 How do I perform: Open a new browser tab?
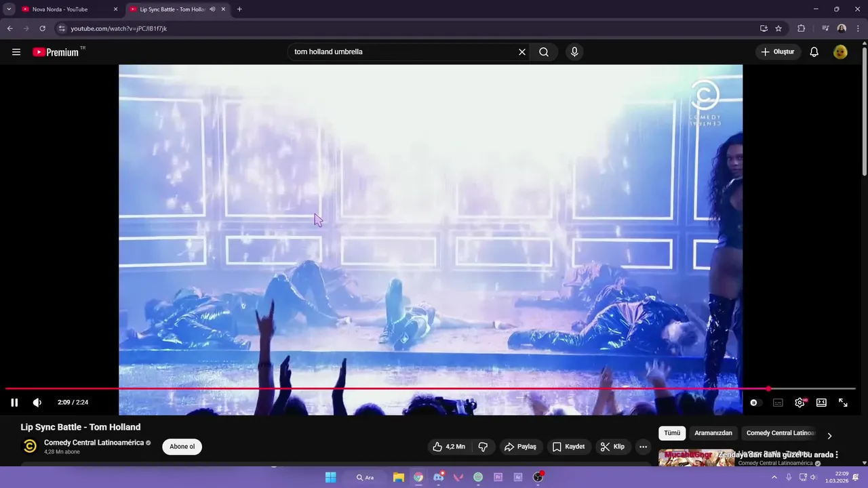(239, 9)
